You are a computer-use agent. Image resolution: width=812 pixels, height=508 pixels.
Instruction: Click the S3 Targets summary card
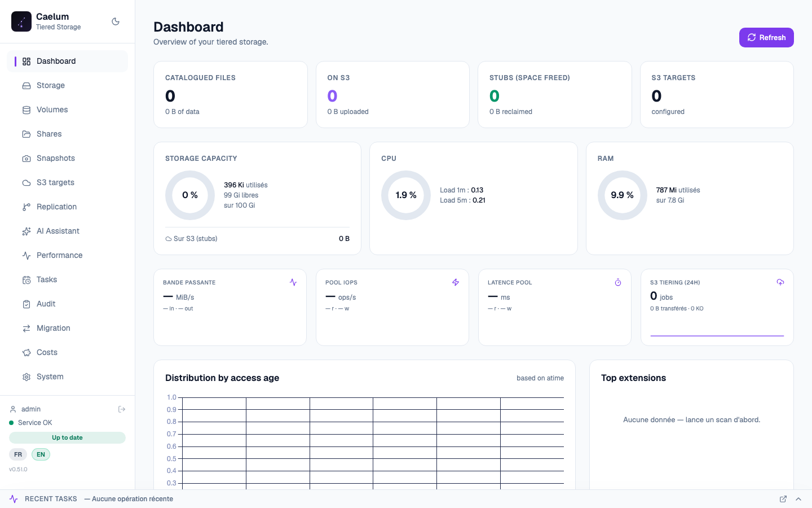point(717,95)
